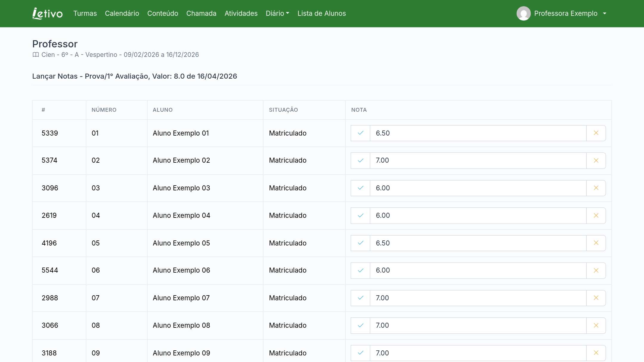Clear grade X for Aluno Exemplo 06

pos(596,271)
